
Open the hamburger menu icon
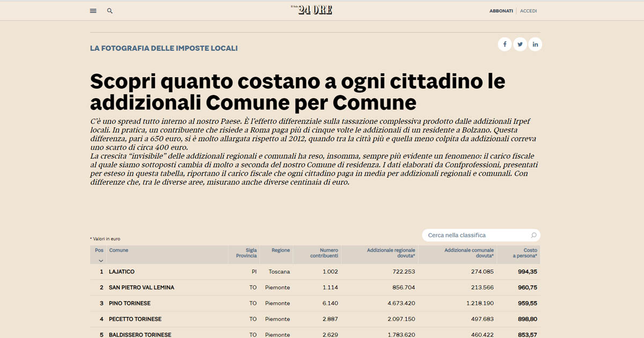(93, 11)
